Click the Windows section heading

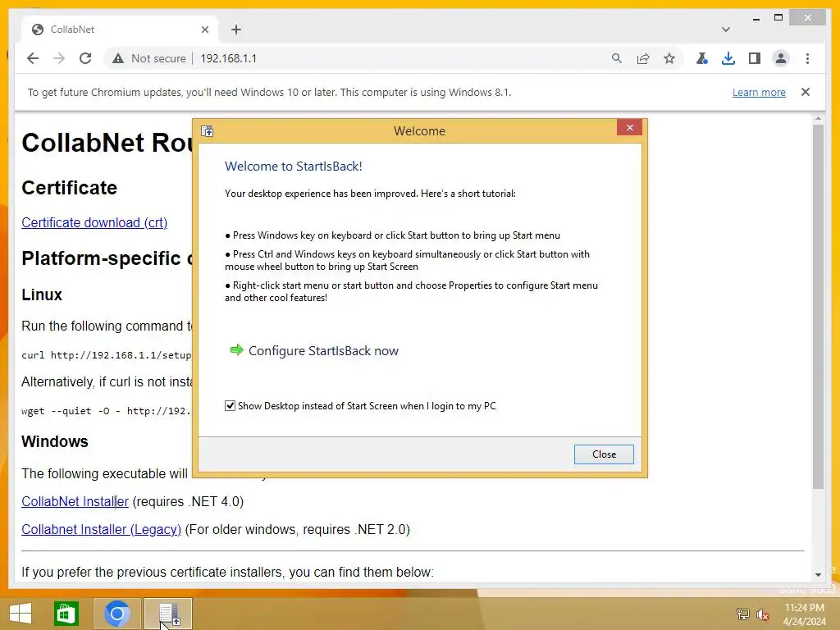pyautogui.click(x=55, y=441)
